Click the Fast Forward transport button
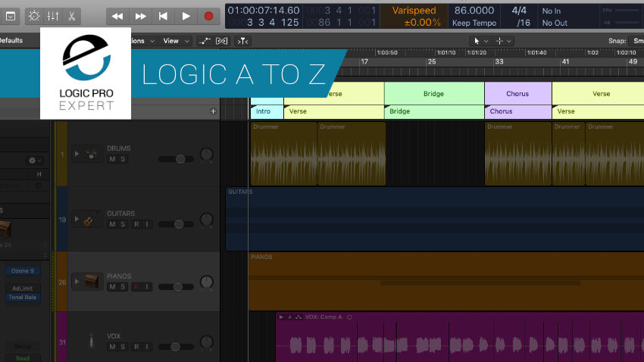 point(140,17)
